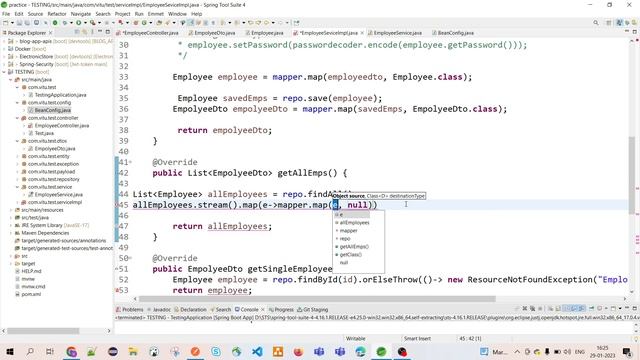640x360 pixels.
Task: Choose 'allEmployees' from the autocomplete popup
Action: pos(354,223)
